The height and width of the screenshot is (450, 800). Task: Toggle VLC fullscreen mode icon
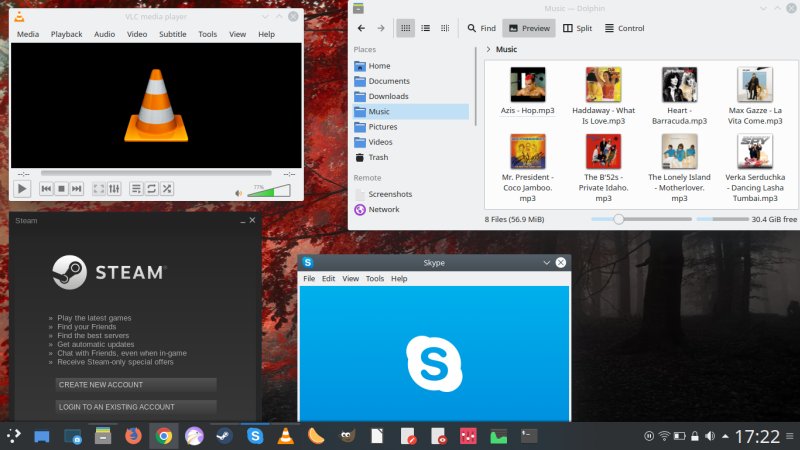(x=98, y=188)
